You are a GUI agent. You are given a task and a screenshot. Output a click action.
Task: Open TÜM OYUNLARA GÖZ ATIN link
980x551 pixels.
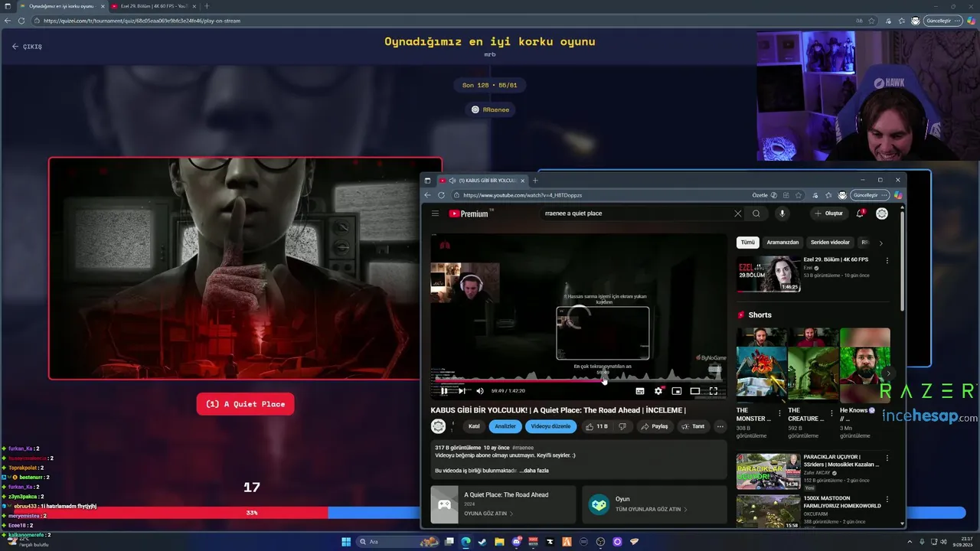(x=651, y=509)
